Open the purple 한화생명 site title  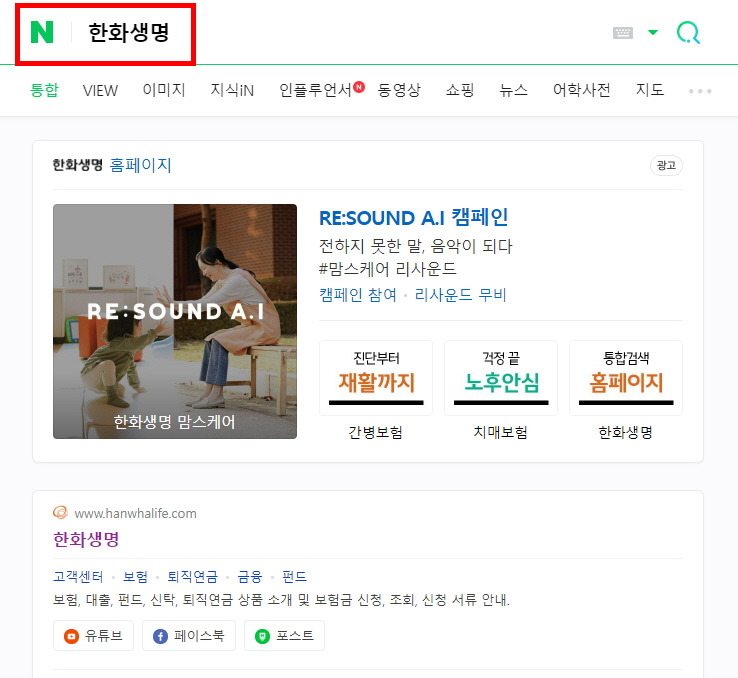coord(86,539)
